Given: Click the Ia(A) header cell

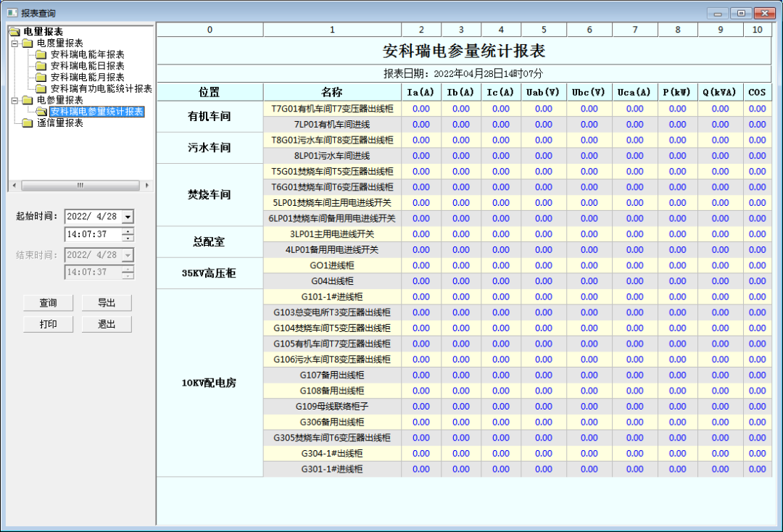Looking at the screenshot, I should 421,92.
